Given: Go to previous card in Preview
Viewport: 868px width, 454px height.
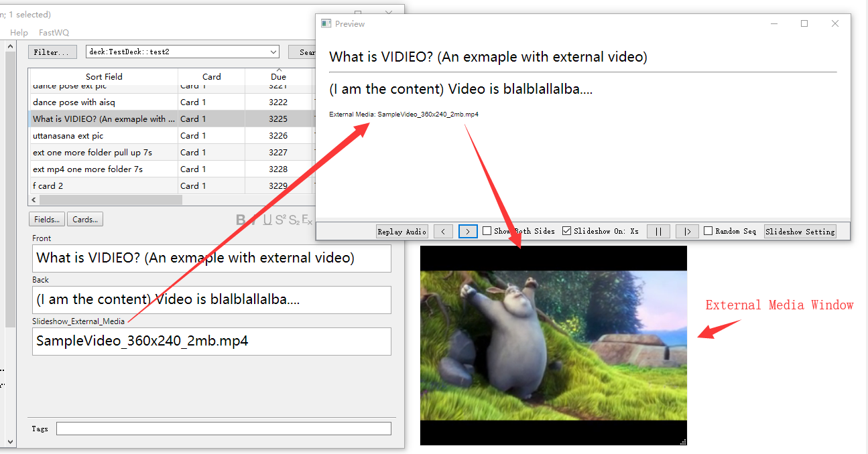Looking at the screenshot, I should (x=443, y=232).
